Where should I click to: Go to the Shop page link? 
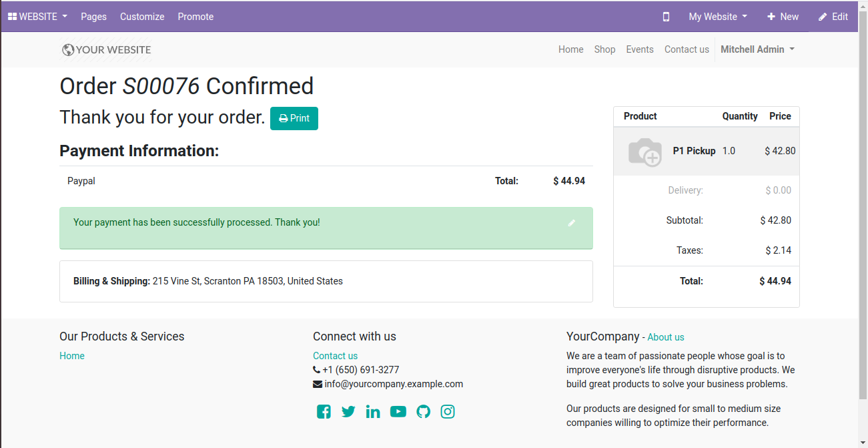[x=604, y=49]
